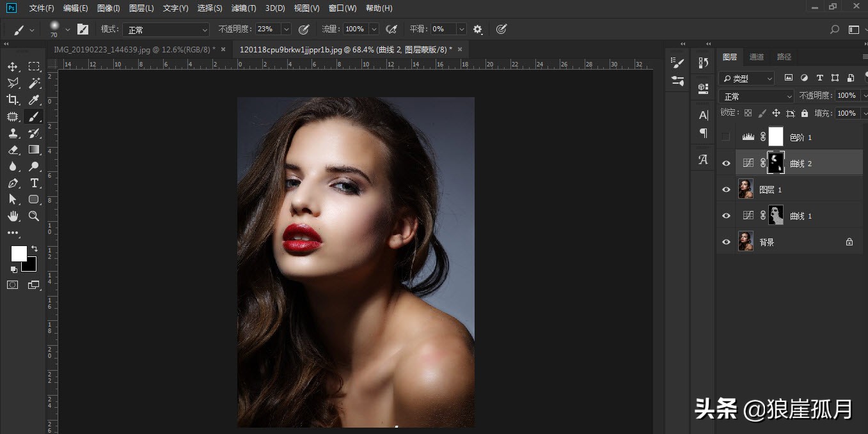
Task: Select the Path Selection tool
Action: [x=13, y=199]
